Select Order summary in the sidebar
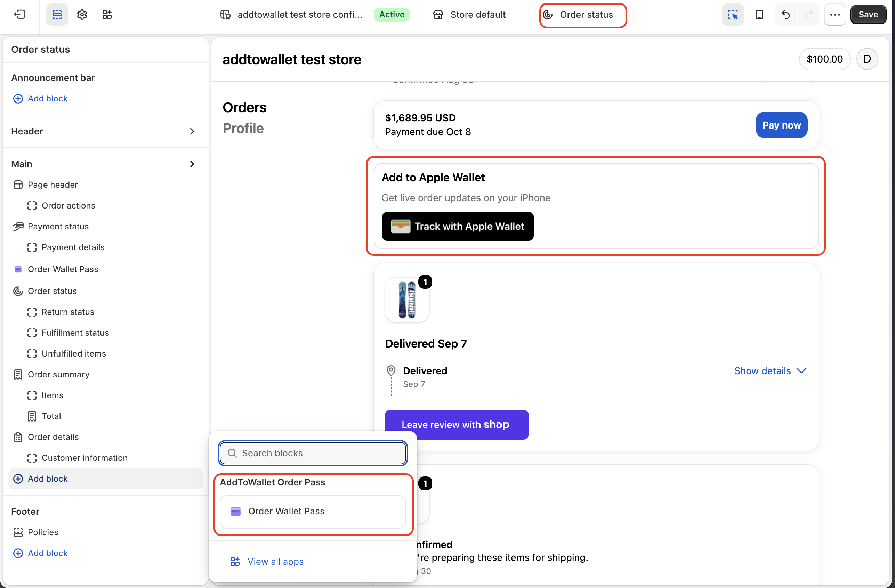Screen dimensions: 895x588 click(x=59, y=375)
